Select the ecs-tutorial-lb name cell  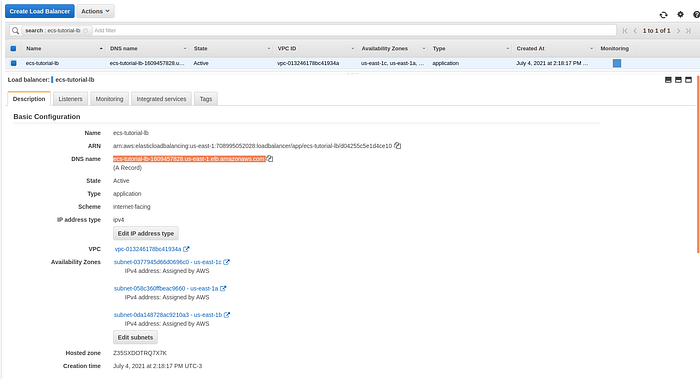click(42, 63)
